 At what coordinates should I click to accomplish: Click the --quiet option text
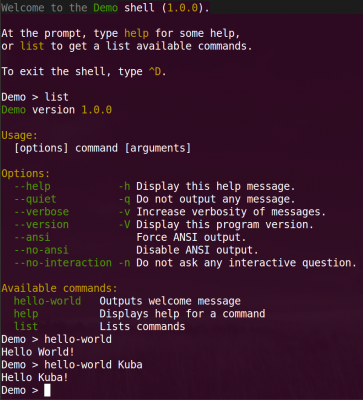tap(35, 199)
